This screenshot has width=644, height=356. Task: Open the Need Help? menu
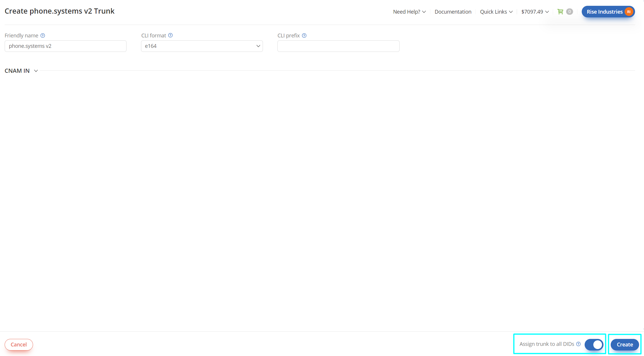[x=409, y=12]
